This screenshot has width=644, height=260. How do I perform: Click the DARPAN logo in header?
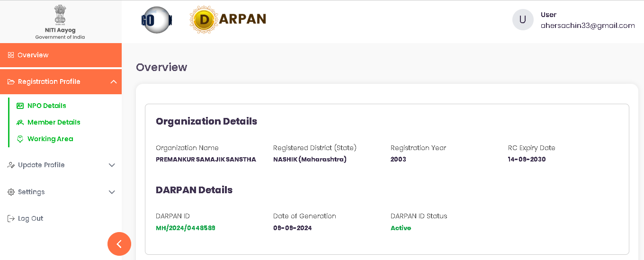[228, 19]
